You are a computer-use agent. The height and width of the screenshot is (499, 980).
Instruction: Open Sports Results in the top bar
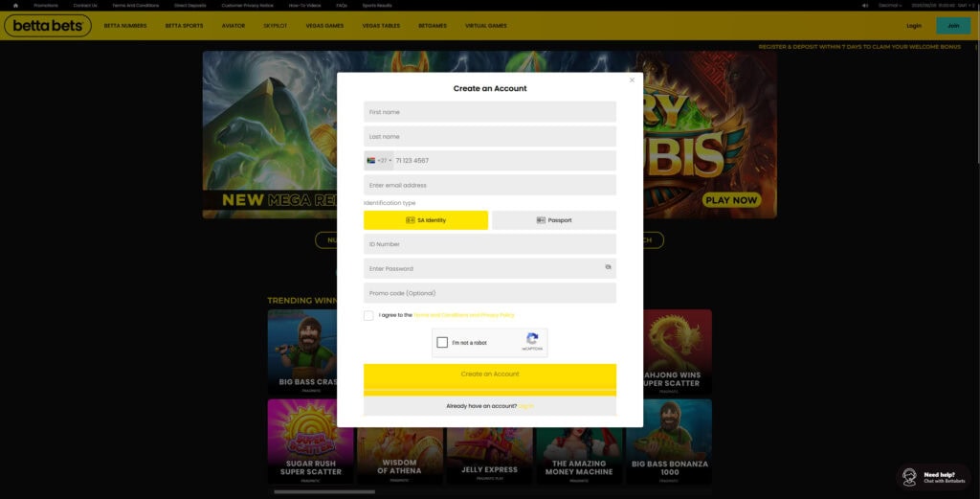[377, 5]
